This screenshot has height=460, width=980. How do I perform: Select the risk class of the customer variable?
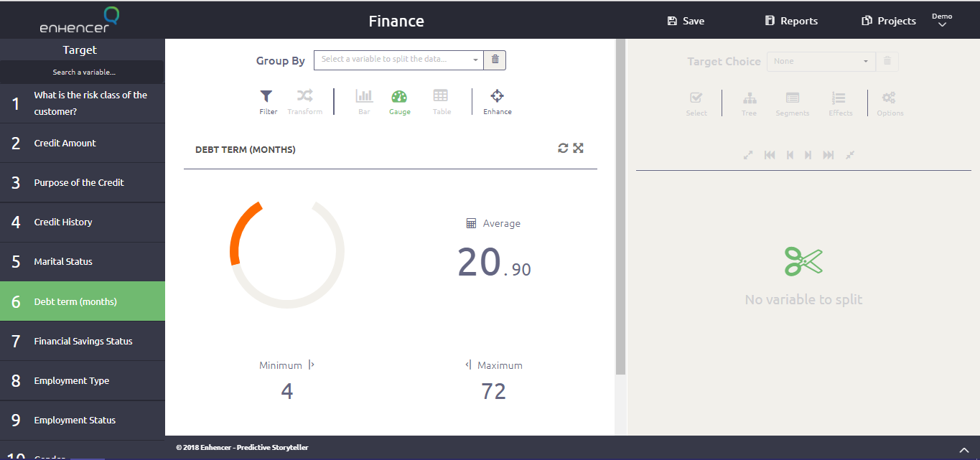point(83,103)
